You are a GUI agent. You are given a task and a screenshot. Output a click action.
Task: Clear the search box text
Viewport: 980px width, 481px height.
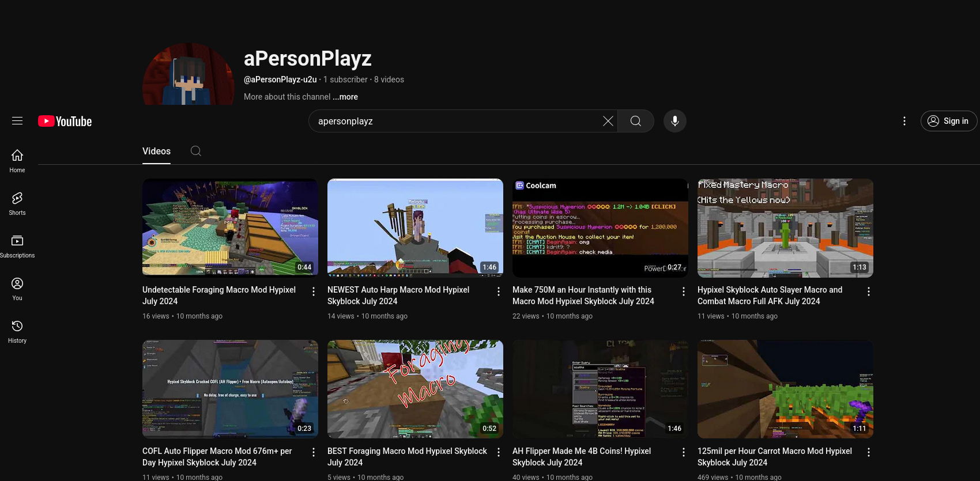(x=608, y=121)
